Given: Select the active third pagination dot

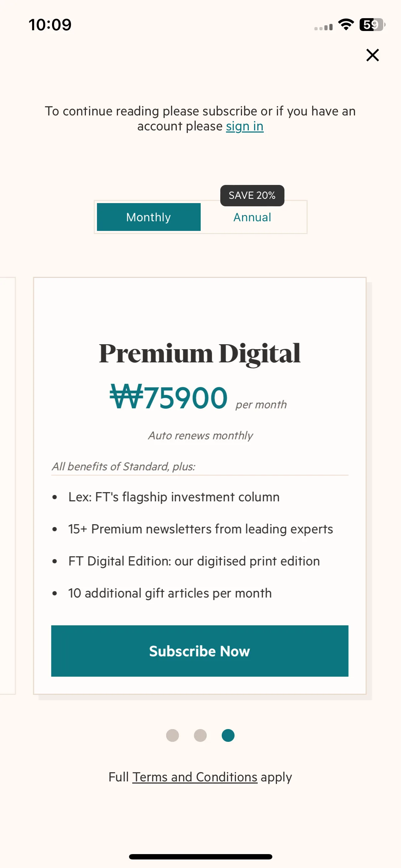Looking at the screenshot, I should pos(228,735).
